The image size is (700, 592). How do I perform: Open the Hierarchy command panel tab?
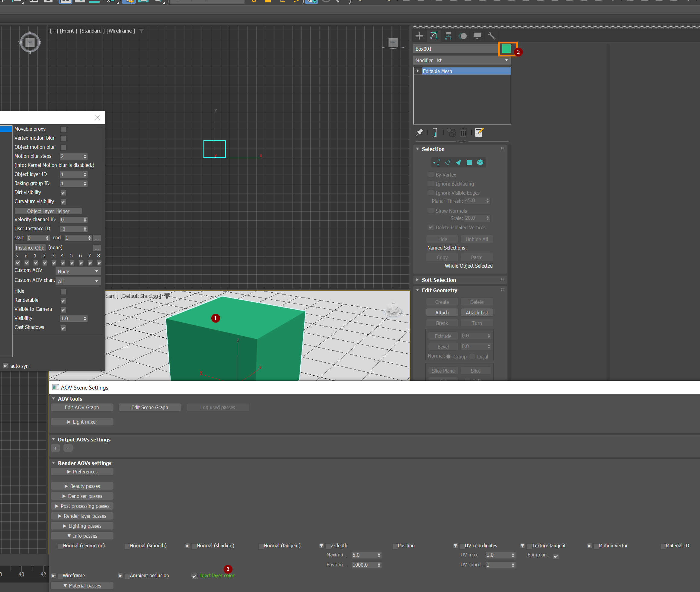click(x=448, y=36)
